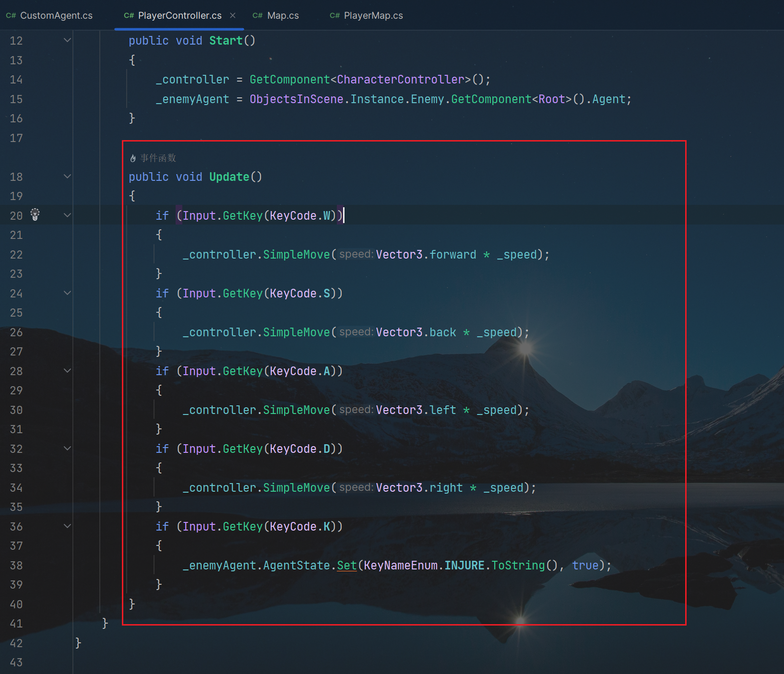Image resolution: width=784 pixels, height=674 pixels.
Task: Open the Map.cs tab
Action: tap(283, 16)
